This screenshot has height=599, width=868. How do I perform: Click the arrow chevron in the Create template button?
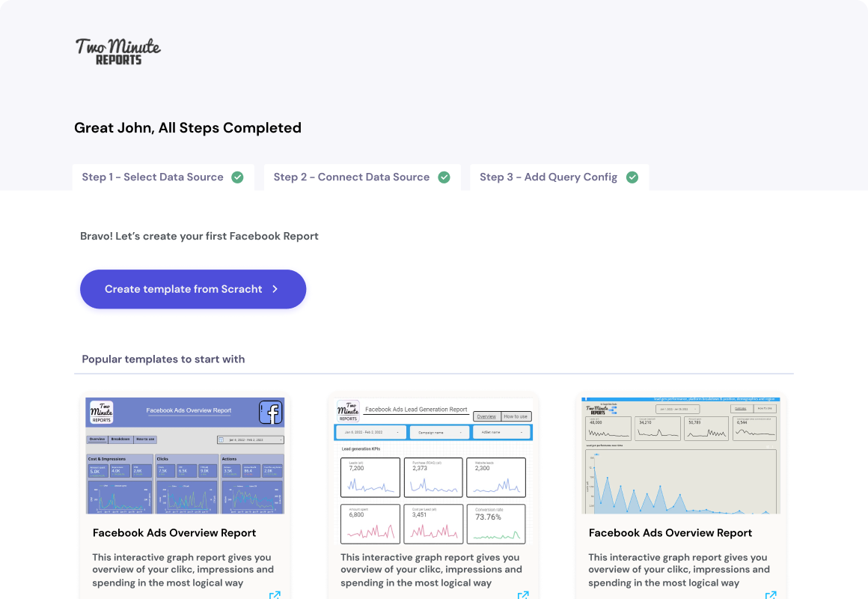point(275,289)
